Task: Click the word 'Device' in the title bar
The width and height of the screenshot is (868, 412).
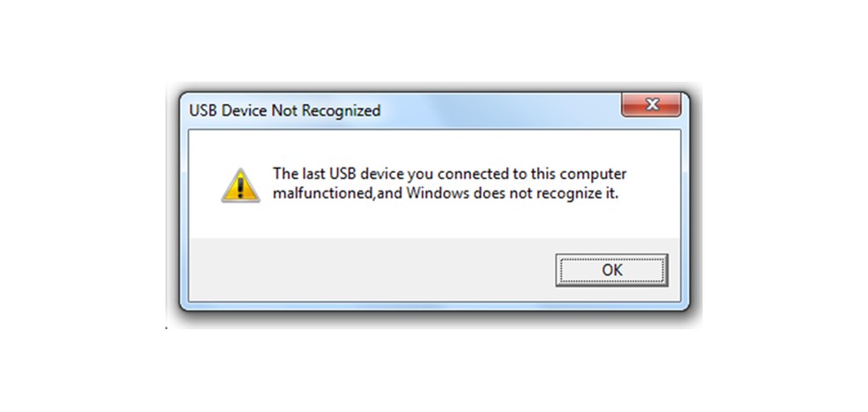Action: 244,111
